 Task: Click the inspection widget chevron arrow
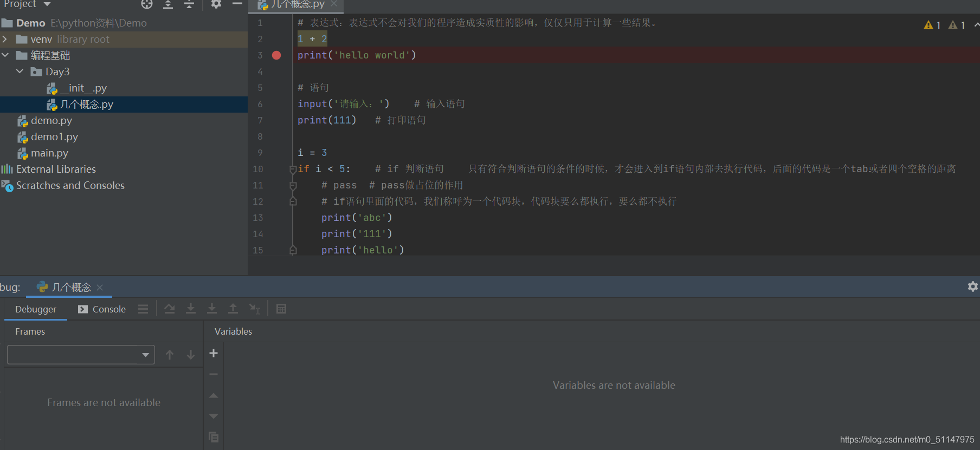tap(976, 25)
